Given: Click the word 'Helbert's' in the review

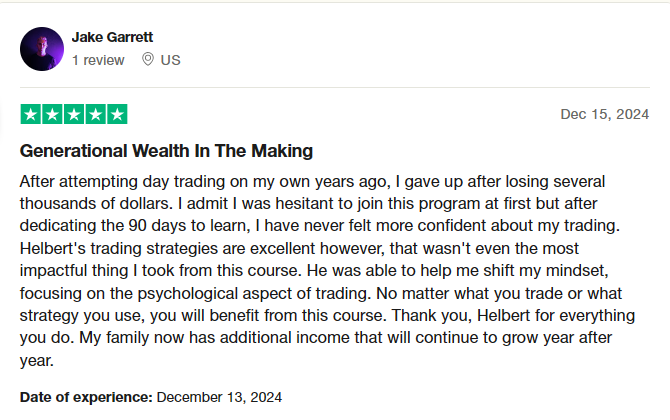Looking at the screenshot, I should (x=53, y=248).
